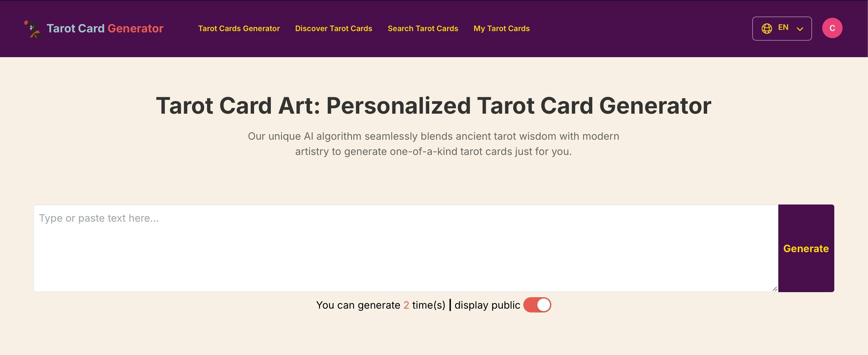Click the red 2 generation count indicator
This screenshot has height=355, width=868.
pos(406,305)
